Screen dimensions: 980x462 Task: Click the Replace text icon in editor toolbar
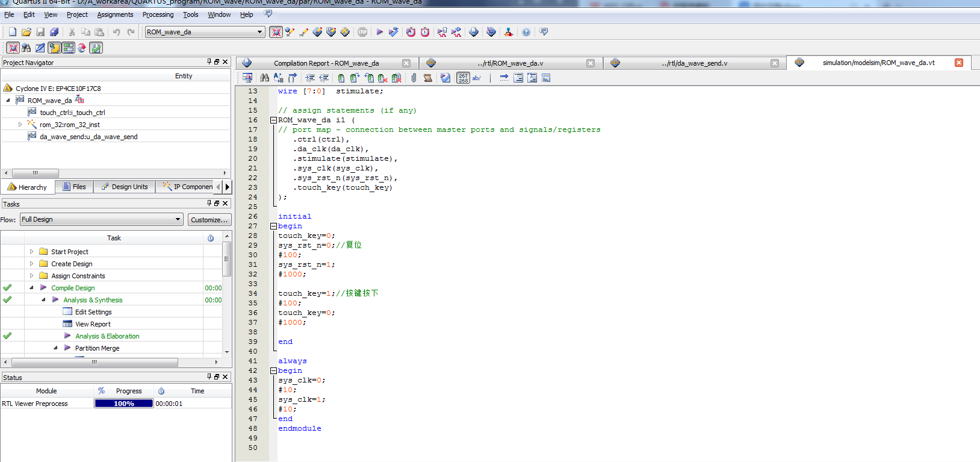[x=278, y=78]
